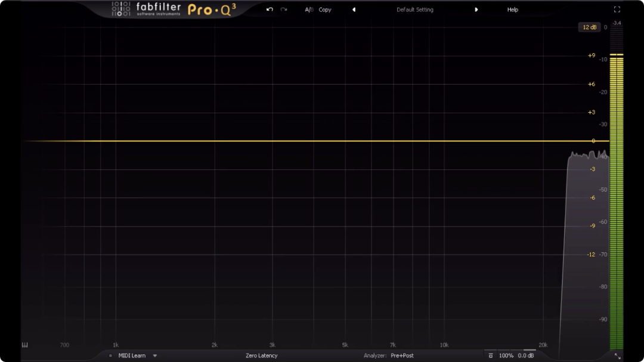
Task: Adjust the 100% gain scale value
Action: click(506, 355)
